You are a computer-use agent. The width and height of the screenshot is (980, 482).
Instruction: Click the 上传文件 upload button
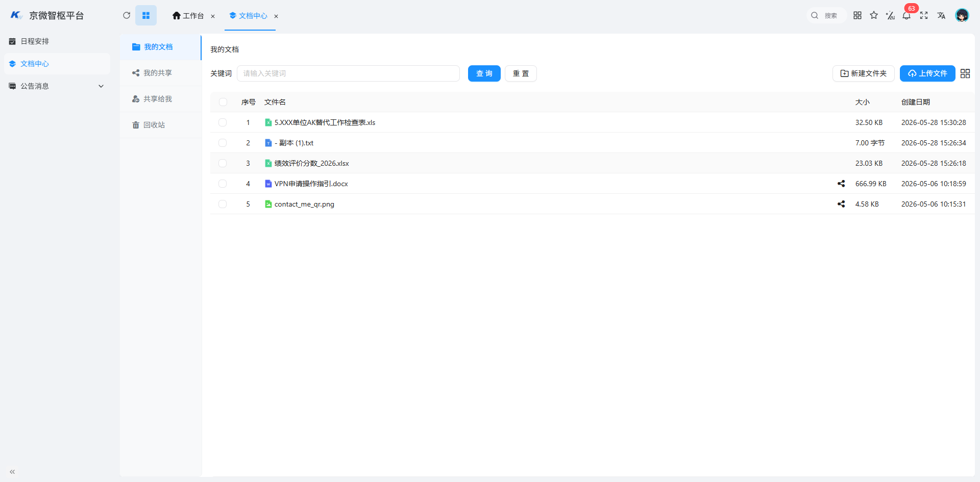tap(927, 73)
